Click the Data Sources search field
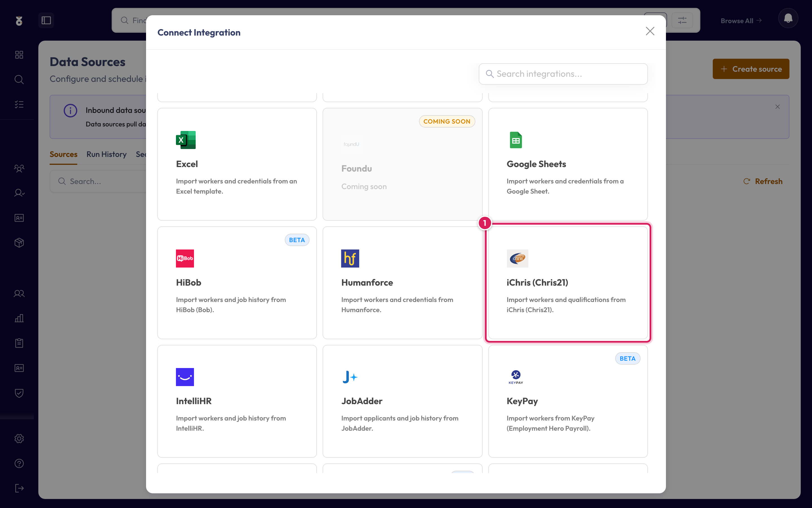The width and height of the screenshot is (812, 508). (x=98, y=181)
